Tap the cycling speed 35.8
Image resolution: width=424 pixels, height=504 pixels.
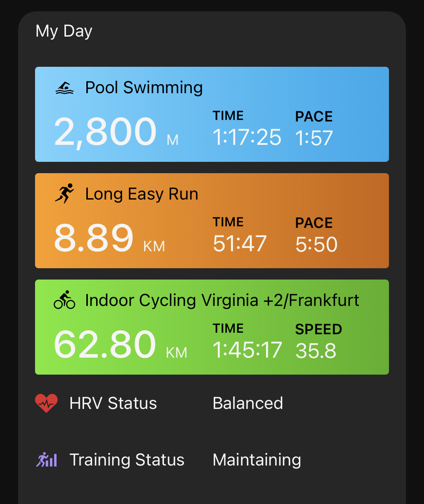pos(316,350)
